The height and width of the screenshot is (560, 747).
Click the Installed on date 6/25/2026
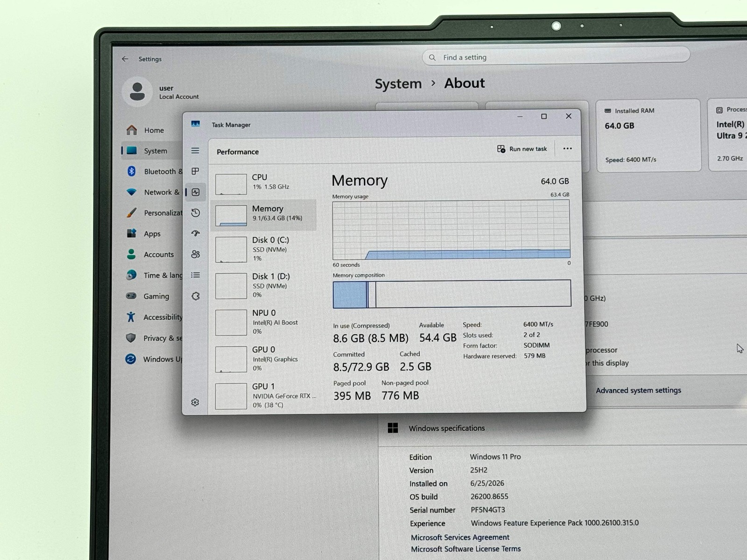[x=487, y=483]
